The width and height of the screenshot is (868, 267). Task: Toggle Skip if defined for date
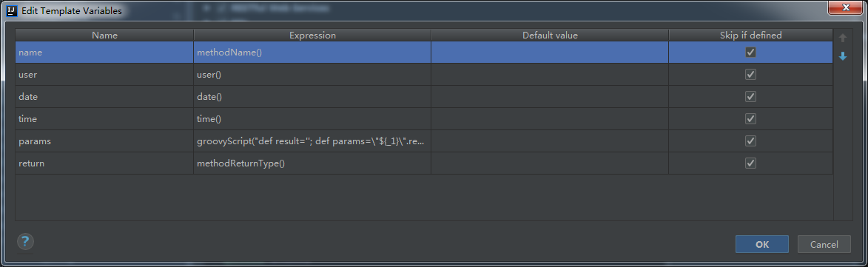[750, 97]
